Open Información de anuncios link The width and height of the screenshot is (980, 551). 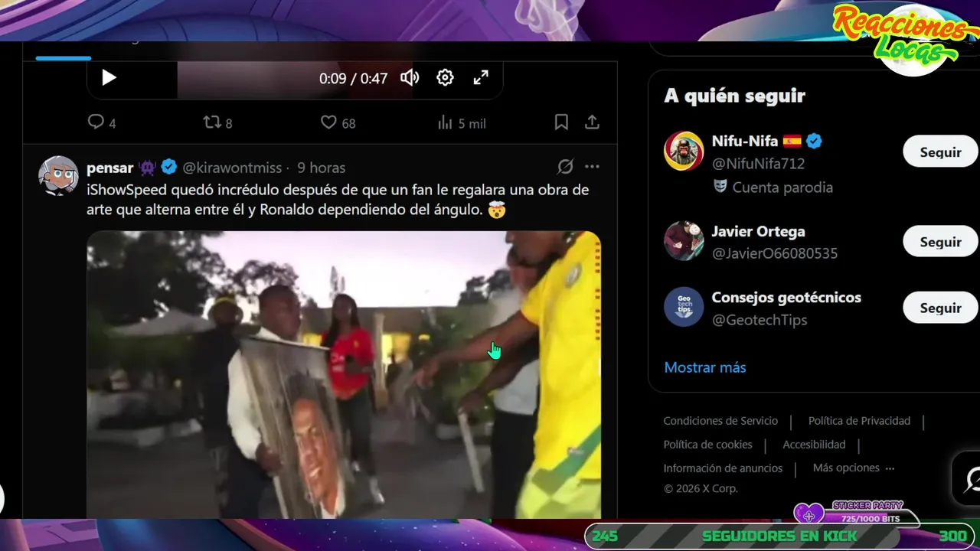tap(723, 468)
